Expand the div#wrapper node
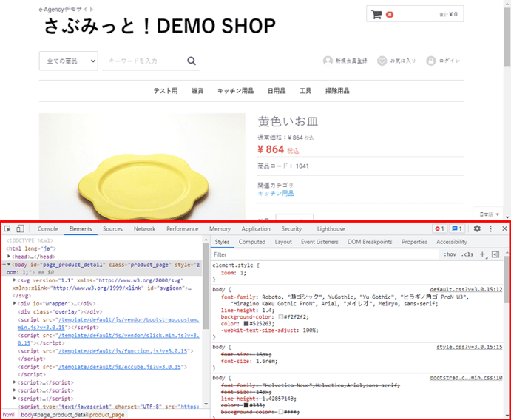This screenshot has width=511, height=420. point(14,303)
